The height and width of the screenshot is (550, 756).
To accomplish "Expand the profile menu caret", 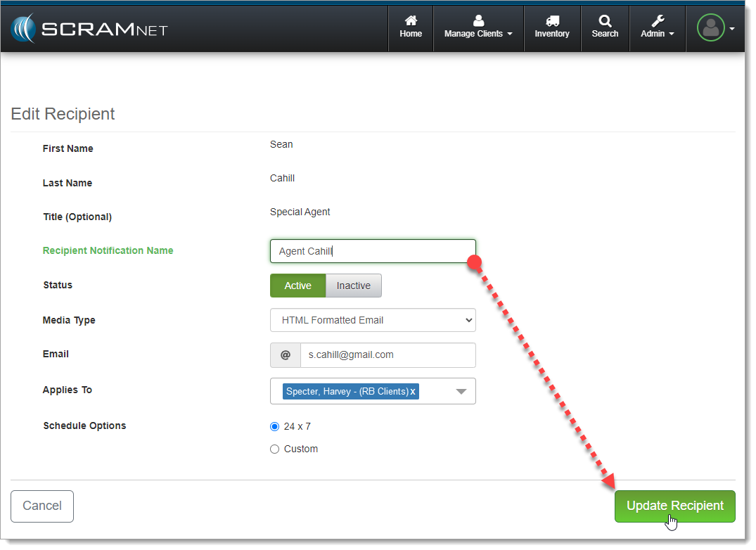I will pos(732,29).
